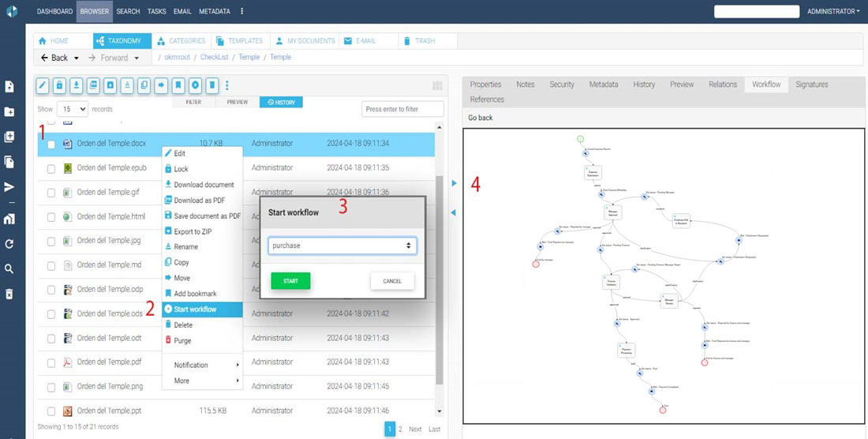868x439 pixels.
Task: Click the scrollbar up arrow of file list
Action: pyautogui.click(x=440, y=127)
